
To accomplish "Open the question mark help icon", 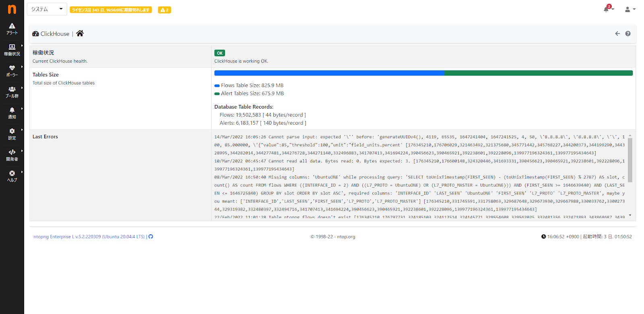I will pyautogui.click(x=628, y=34).
